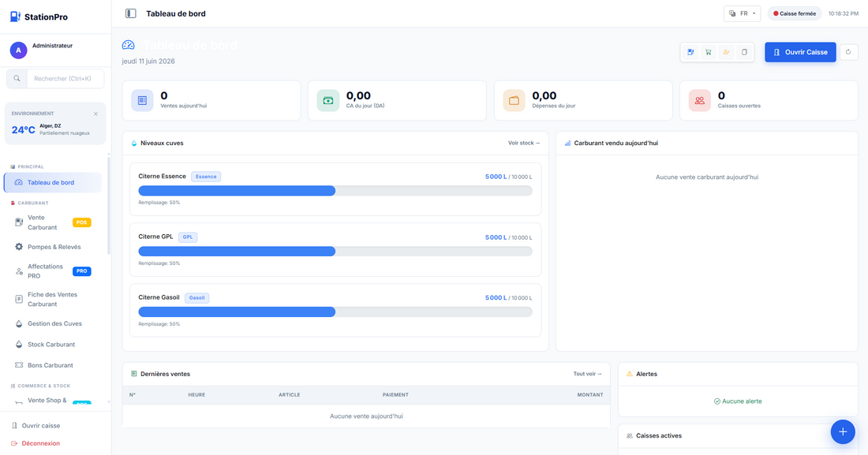Screen dimensions: 868x455
Task: Click the 24°C temperature reading
Action: [x=23, y=130]
